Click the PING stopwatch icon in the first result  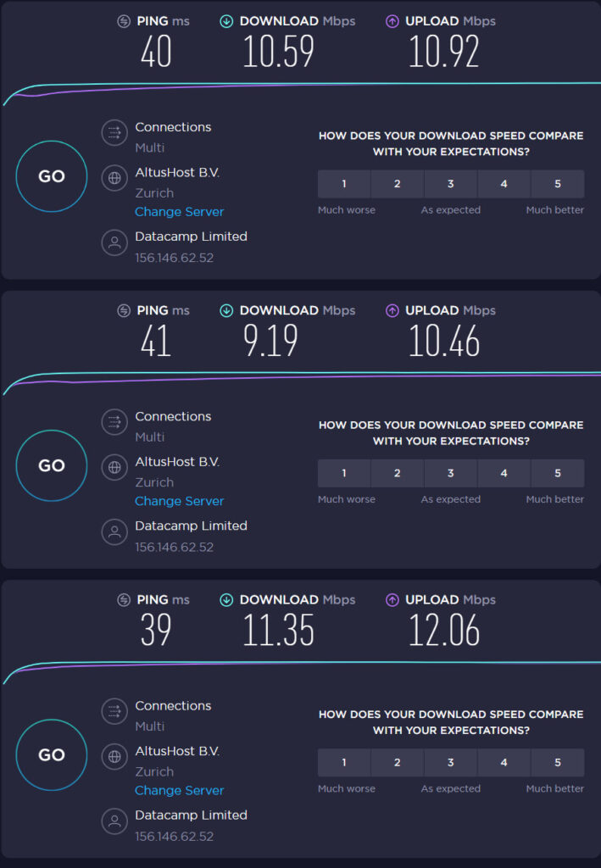[x=125, y=20]
